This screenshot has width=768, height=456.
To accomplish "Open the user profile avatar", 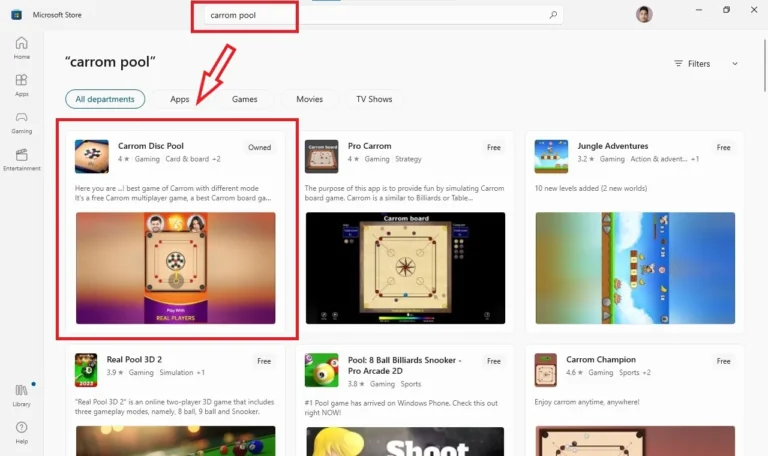I will 644,15.
